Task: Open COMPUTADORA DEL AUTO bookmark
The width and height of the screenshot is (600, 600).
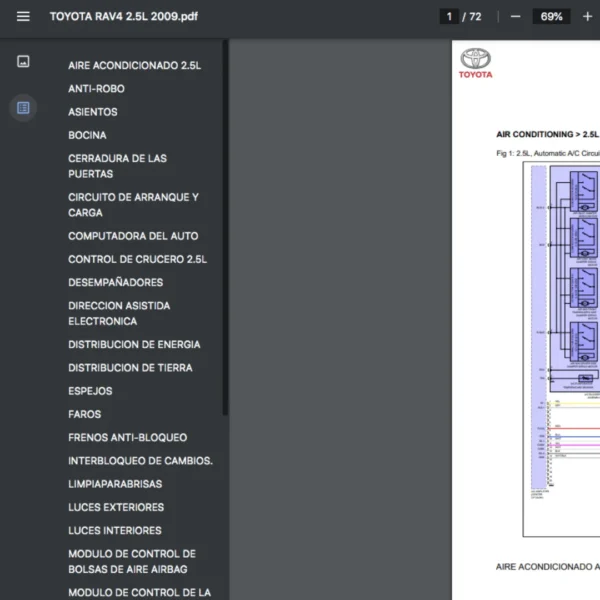Action: click(x=133, y=236)
